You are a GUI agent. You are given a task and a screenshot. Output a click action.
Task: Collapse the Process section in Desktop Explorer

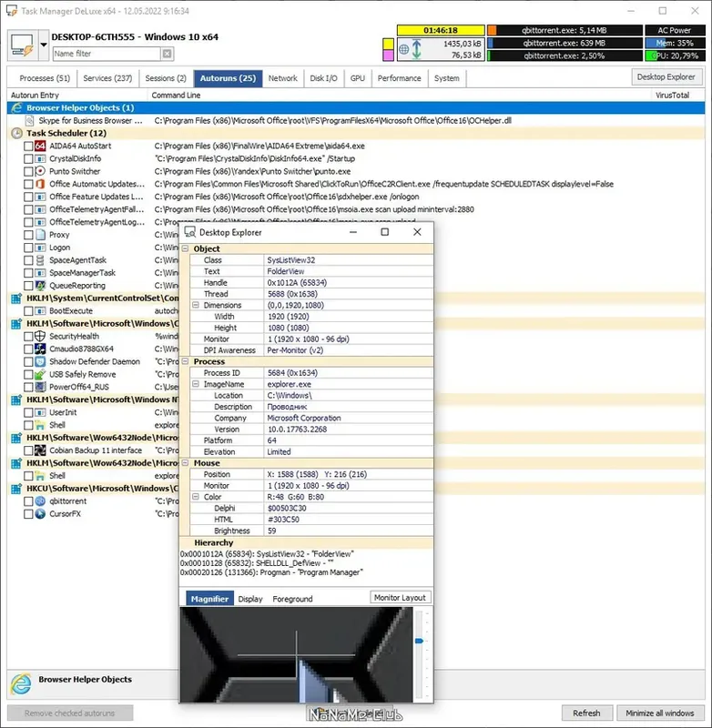186,361
